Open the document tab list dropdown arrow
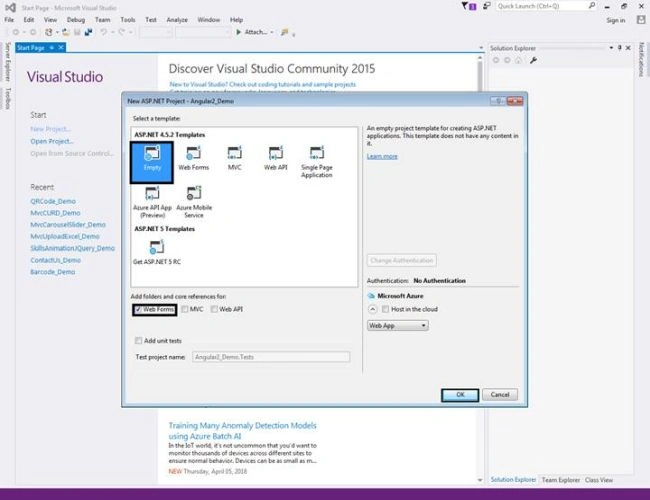Screen dimensions: 650x500 click(481, 48)
